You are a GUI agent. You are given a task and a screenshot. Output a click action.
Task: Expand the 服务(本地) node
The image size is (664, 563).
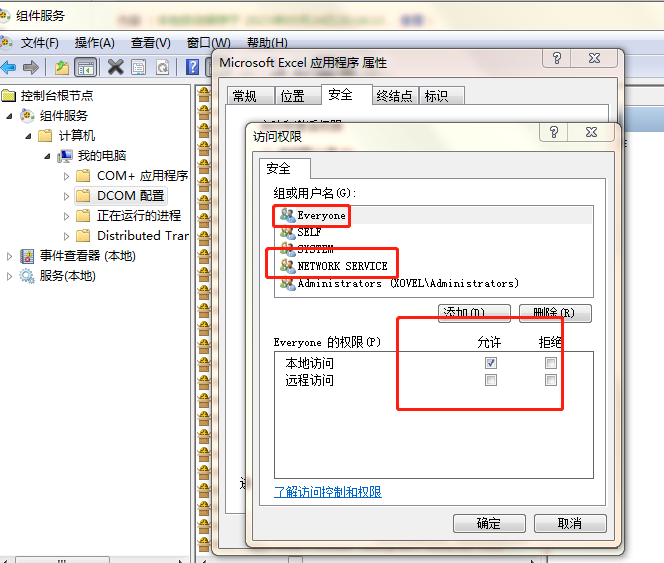[9, 276]
